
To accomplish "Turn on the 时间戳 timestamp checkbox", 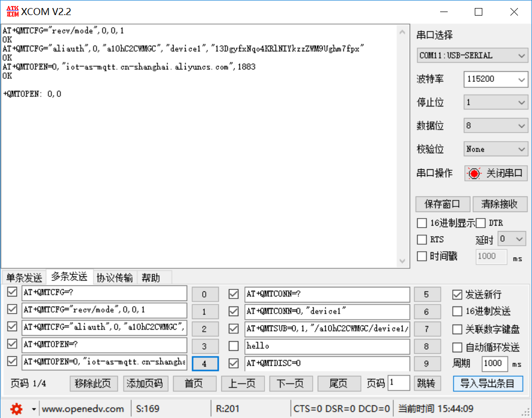I will (x=422, y=256).
